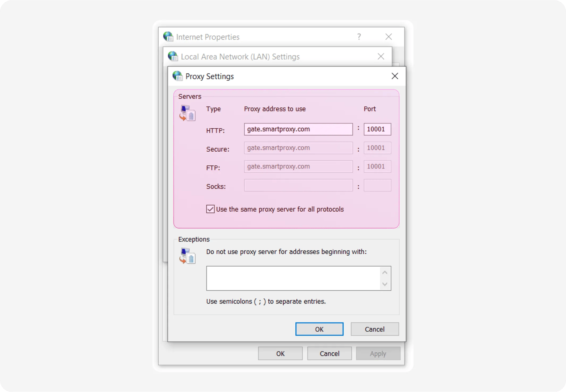The height and width of the screenshot is (392, 566).
Task: Click OK at bottom of Internet Properties
Action: (280, 353)
